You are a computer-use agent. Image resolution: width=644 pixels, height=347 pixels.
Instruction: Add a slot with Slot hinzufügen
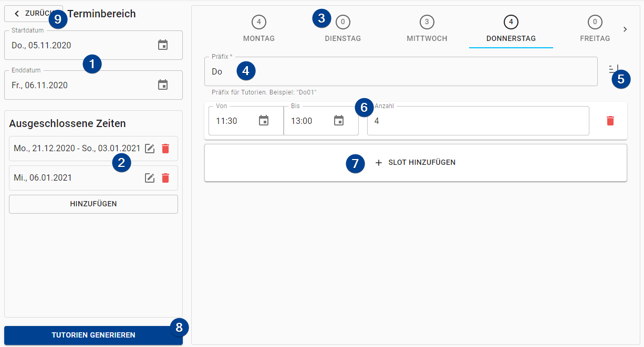416,163
